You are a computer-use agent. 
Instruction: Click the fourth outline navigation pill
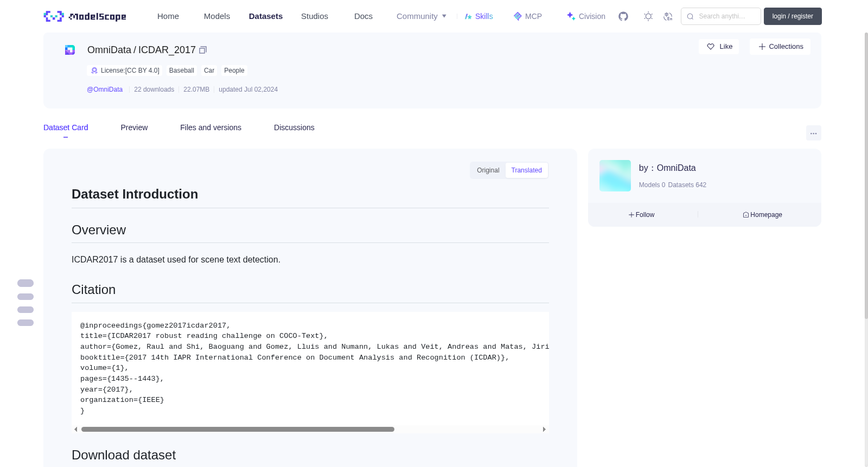(x=25, y=323)
